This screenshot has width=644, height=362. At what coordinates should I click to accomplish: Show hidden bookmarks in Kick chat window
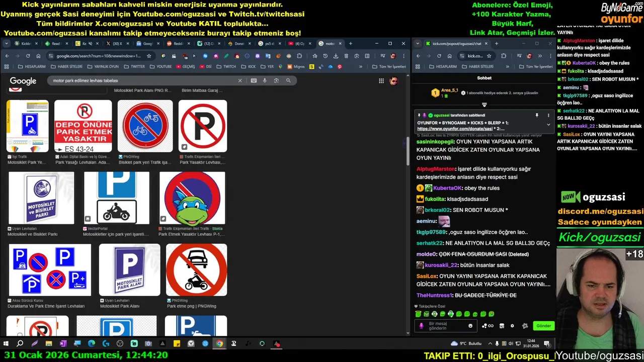[507, 67]
